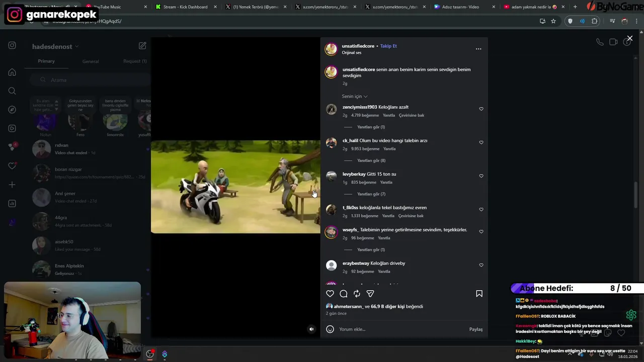Expand replies under wseyfs_'s comment
The height and width of the screenshot is (362, 644).
pos(371,250)
